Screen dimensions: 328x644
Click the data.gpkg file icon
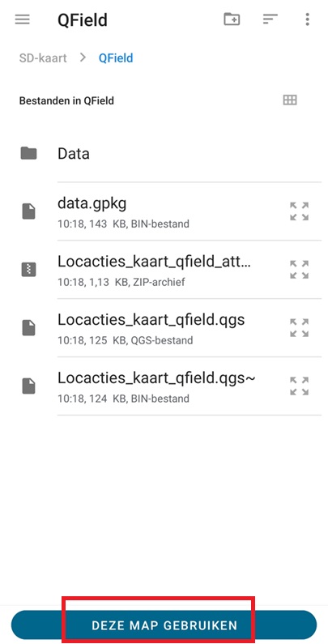tap(28, 211)
